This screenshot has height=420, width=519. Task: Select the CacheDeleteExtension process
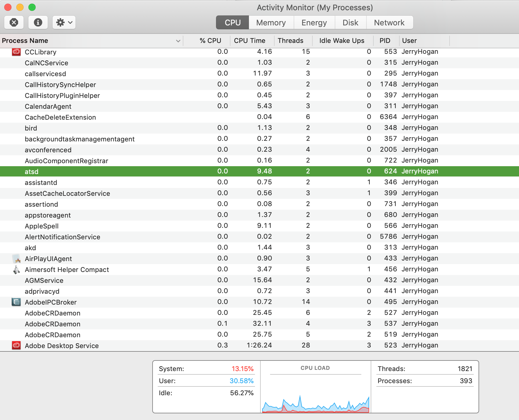[x=259, y=117]
